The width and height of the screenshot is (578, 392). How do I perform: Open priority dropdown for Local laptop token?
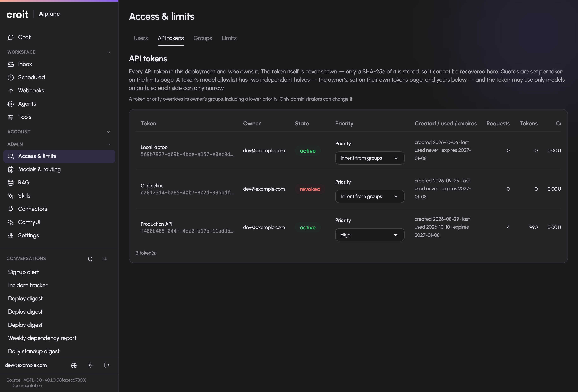(x=370, y=158)
